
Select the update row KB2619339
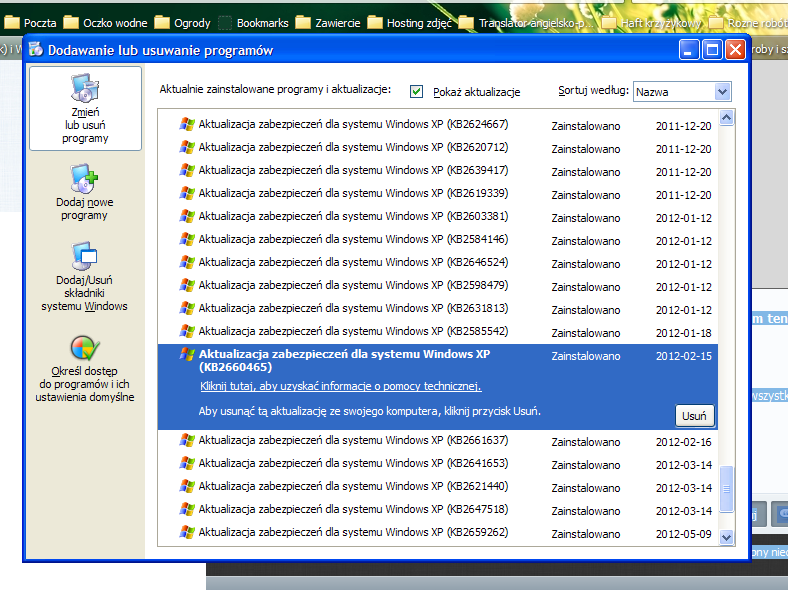coord(438,193)
